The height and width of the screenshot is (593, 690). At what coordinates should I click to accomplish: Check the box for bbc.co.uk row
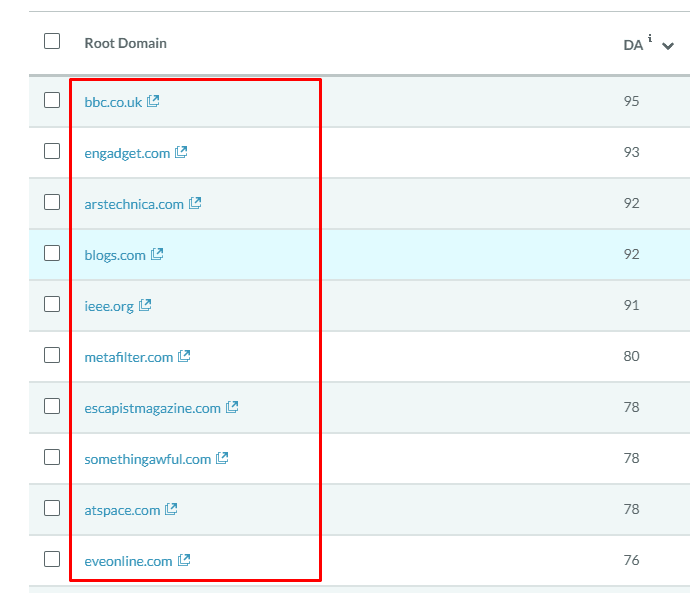[52, 100]
